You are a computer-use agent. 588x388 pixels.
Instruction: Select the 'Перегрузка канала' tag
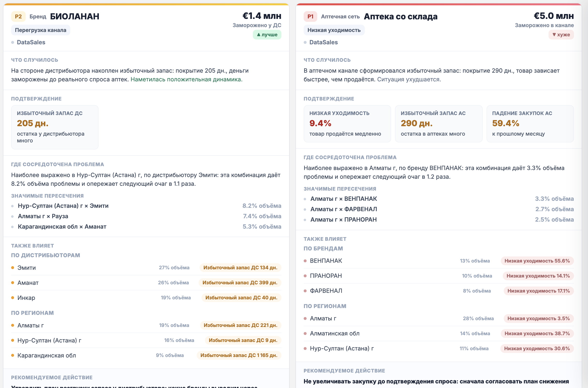[41, 30]
